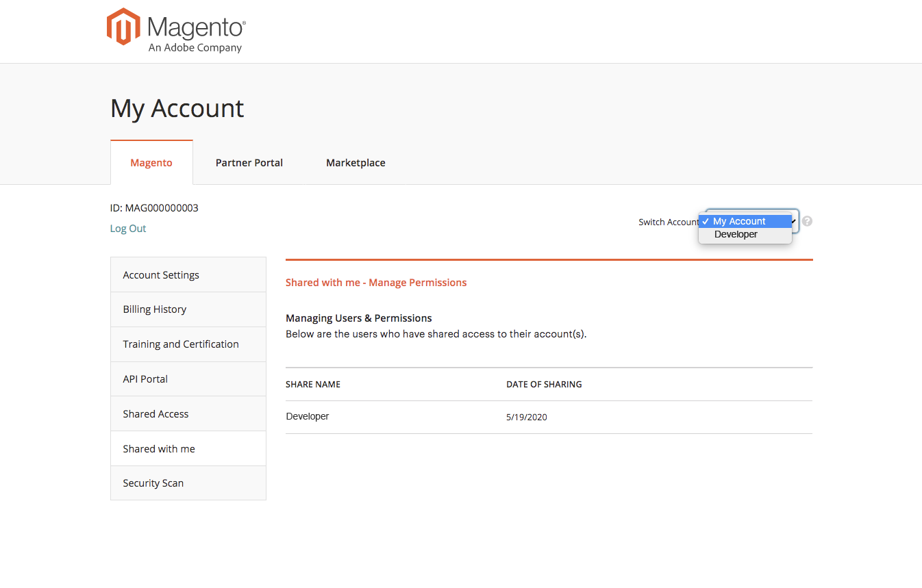The width and height of the screenshot is (922, 588).
Task: Open Training and Certification section
Action: click(x=188, y=344)
